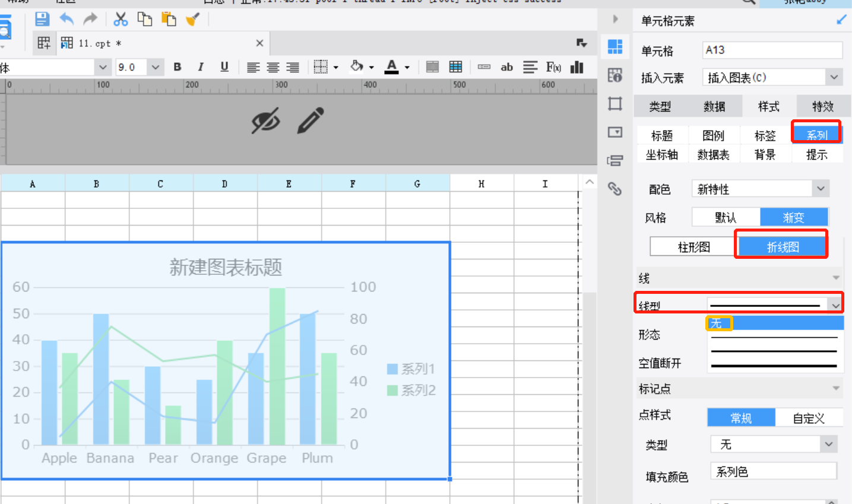Expand the border style dropdown arrow

coord(336,68)
